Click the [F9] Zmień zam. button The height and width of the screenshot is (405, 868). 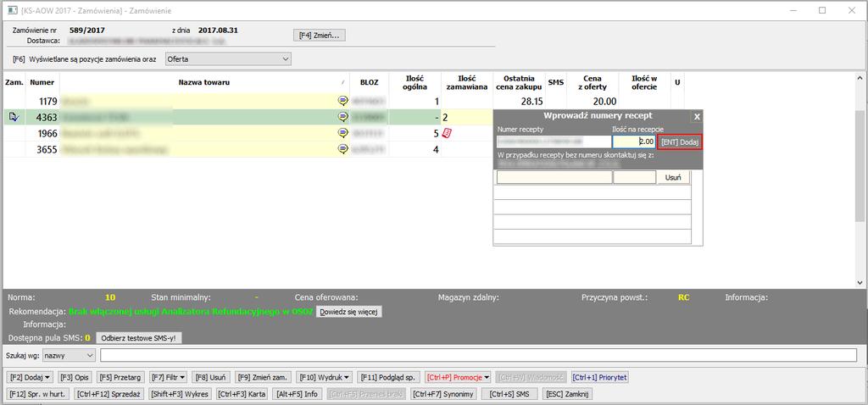(x=263, y=377)
